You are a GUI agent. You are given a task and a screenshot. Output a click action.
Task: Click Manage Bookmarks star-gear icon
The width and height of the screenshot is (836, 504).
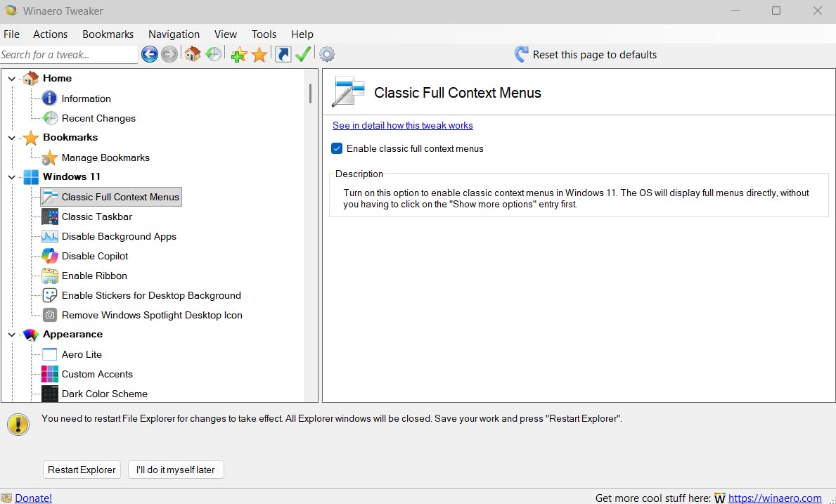(x=49, y=157)
